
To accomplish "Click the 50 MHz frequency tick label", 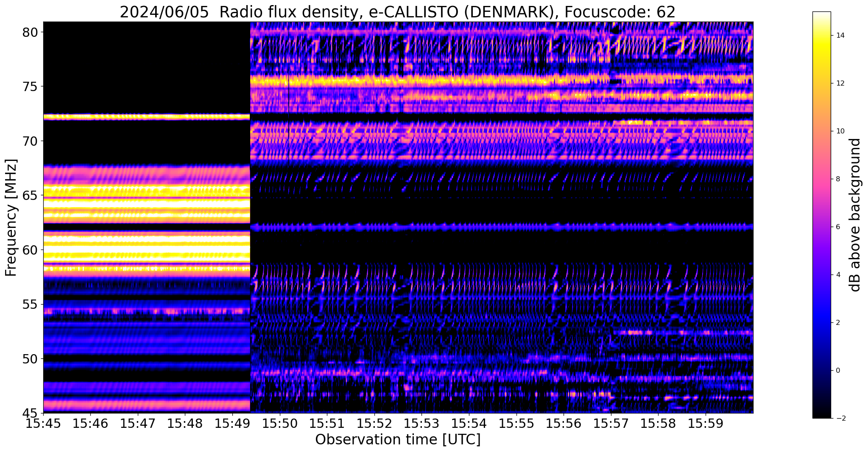I will click(x=30, y=359).
